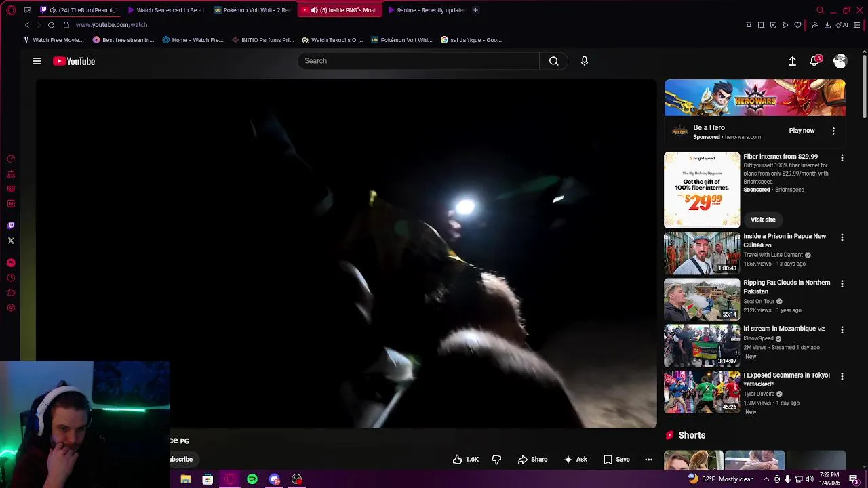Screen dimensions: 868x488
Task: Open the INITIO Parfums bookmark
Action: (262, 40)
